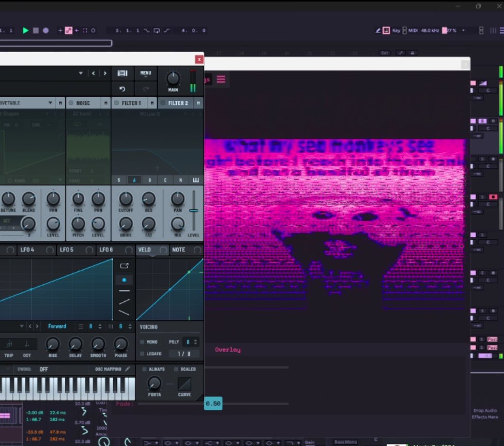Switch to the NOTE tab
504x446 pixels.
178,250
